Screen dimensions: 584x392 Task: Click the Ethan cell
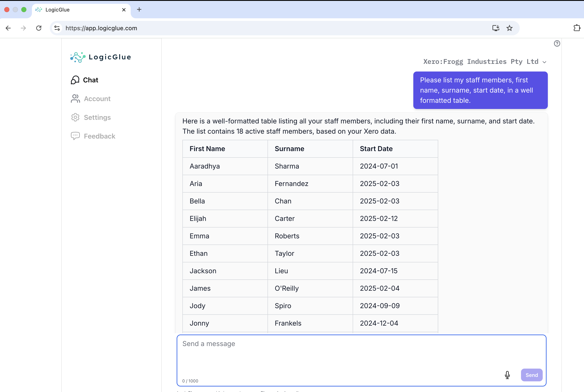[x=225, y=253]
